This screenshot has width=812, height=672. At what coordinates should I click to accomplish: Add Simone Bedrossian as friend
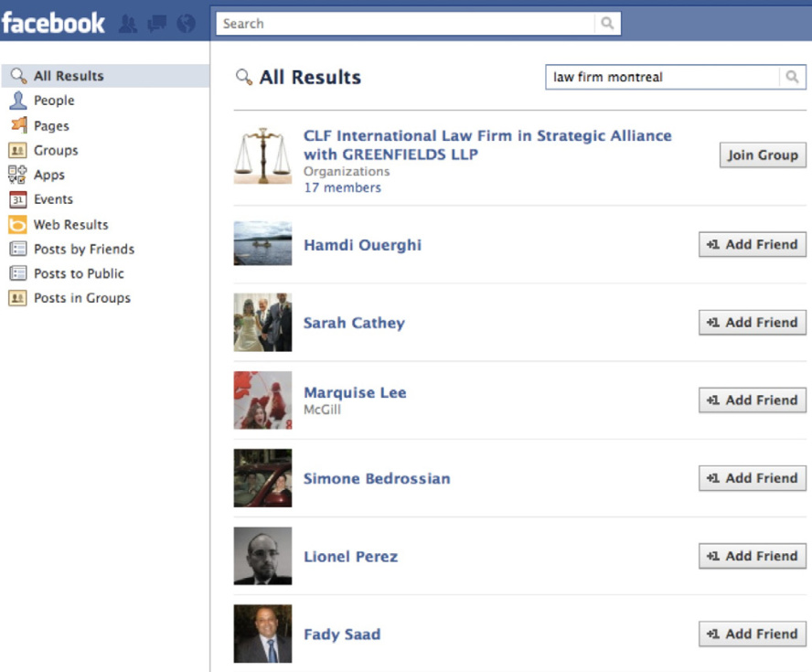tap(752, 478)
